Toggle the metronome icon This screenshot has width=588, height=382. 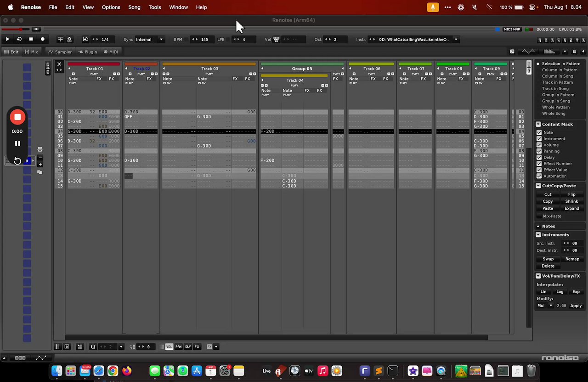click(x=69, y=40)
